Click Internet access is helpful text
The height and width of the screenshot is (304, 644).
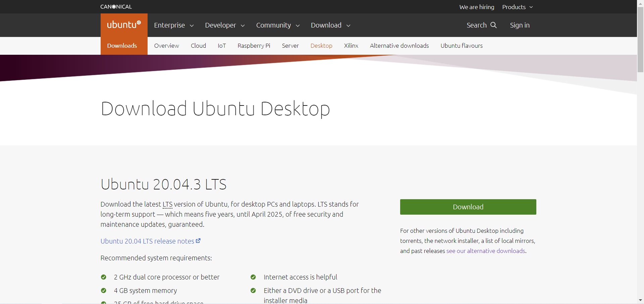click(300, 277)
